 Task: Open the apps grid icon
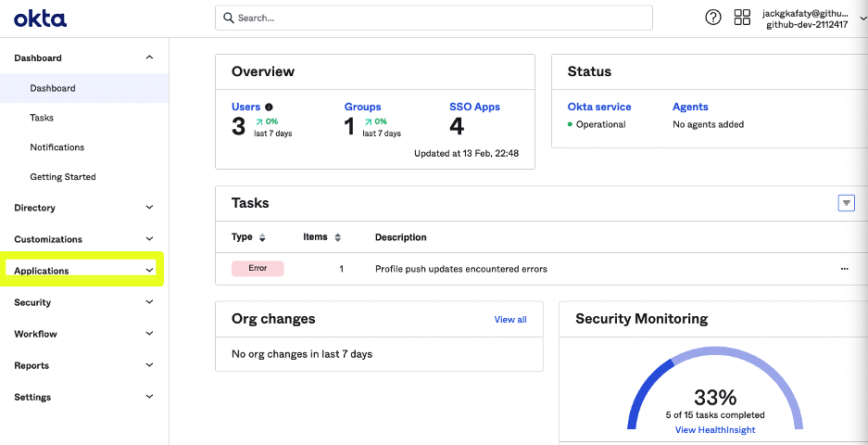click(x=742, y=18)
